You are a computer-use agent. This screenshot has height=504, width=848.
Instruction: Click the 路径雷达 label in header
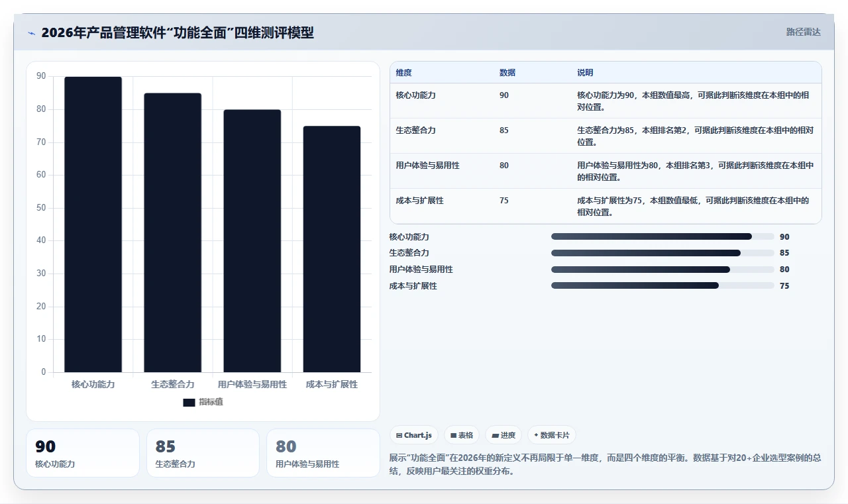click(x=803, y=32)
